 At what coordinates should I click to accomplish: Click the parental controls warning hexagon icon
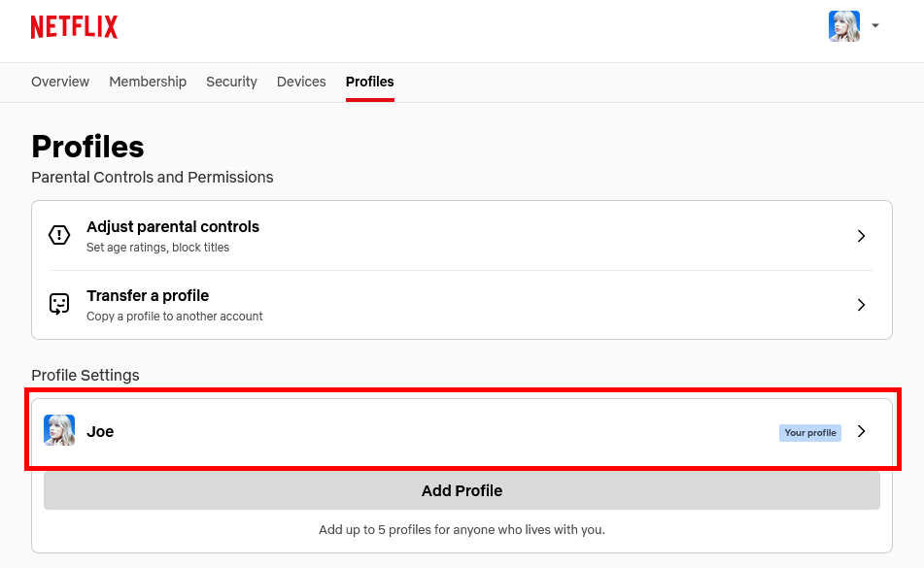click(59, 235)
